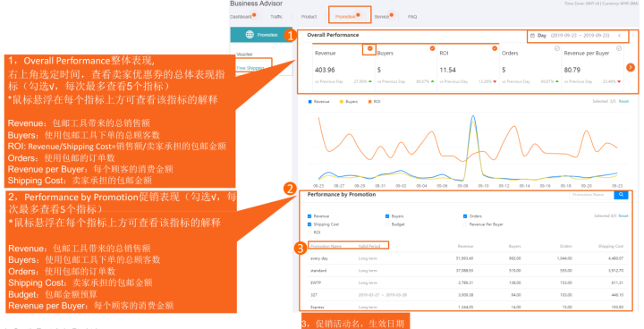Open the Product tab
This screenshot has width=644, height=329.
[x=309, y=17]
